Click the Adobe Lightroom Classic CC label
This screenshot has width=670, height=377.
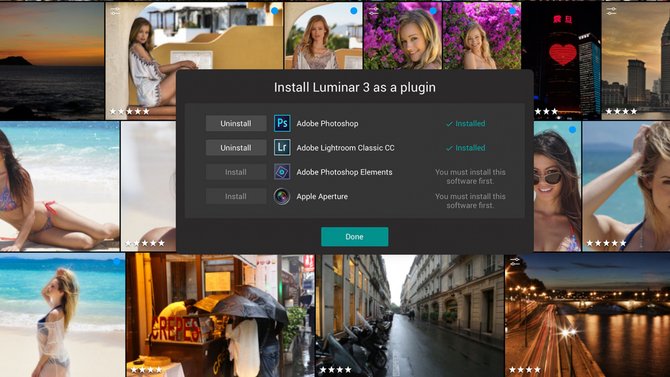[x=345, y=148]
